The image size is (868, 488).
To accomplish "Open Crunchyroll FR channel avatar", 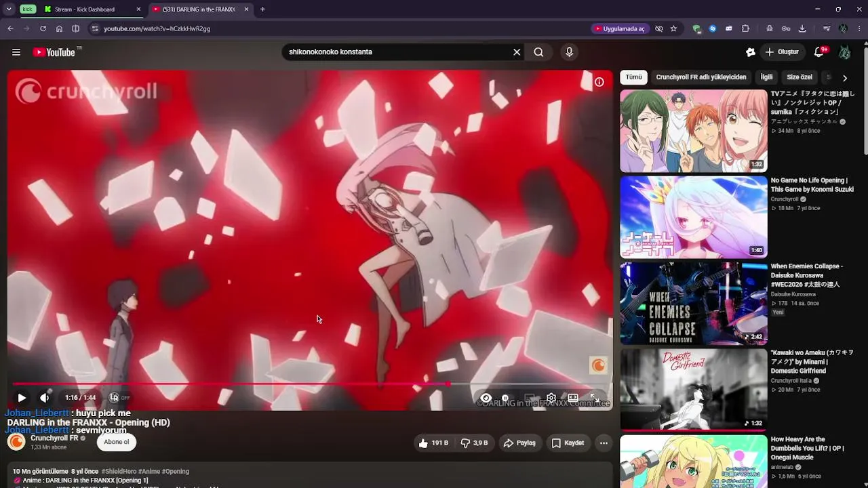I will [16, 442].
